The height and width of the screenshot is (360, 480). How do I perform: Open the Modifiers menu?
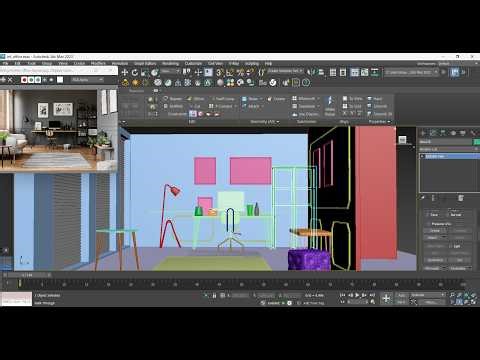(x=98, y=63)
